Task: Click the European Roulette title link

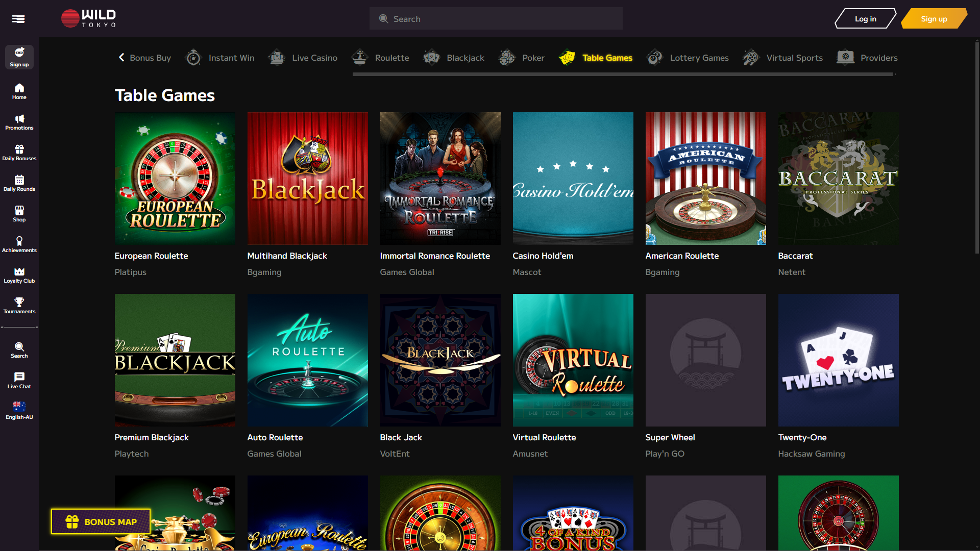Action: 151,256
